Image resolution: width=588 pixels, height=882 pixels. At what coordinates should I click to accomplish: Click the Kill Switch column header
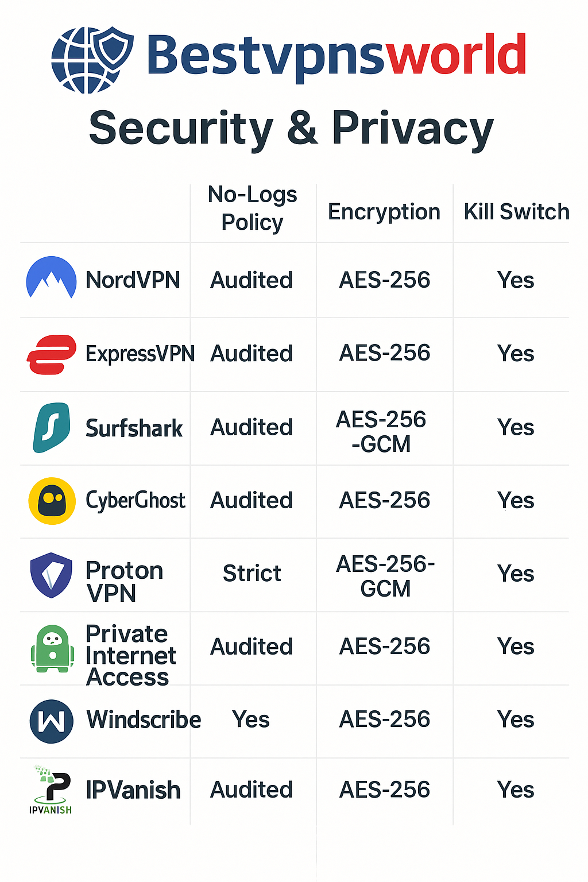pos(516,212)
